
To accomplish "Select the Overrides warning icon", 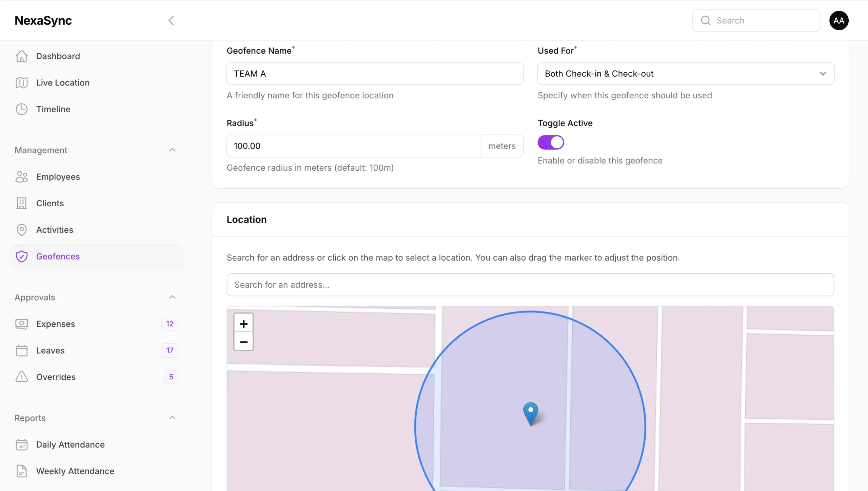I will (x=21, y=377).
